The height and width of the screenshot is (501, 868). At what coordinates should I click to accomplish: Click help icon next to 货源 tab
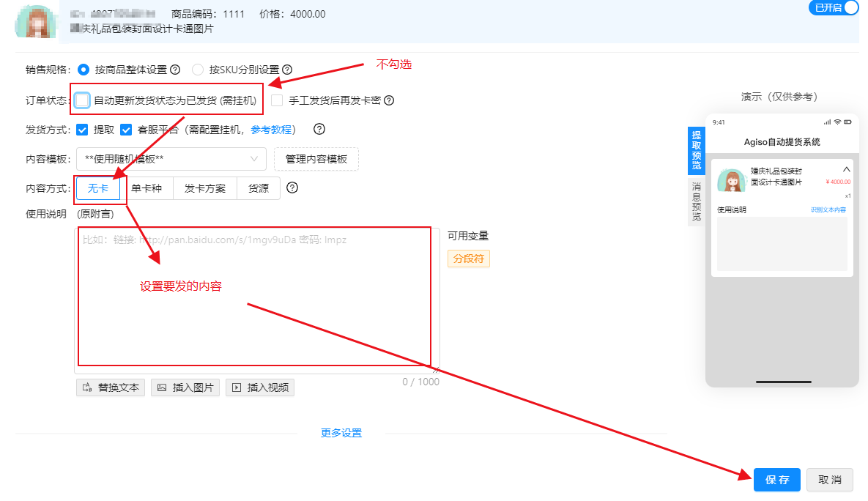(x=292, y=188)
